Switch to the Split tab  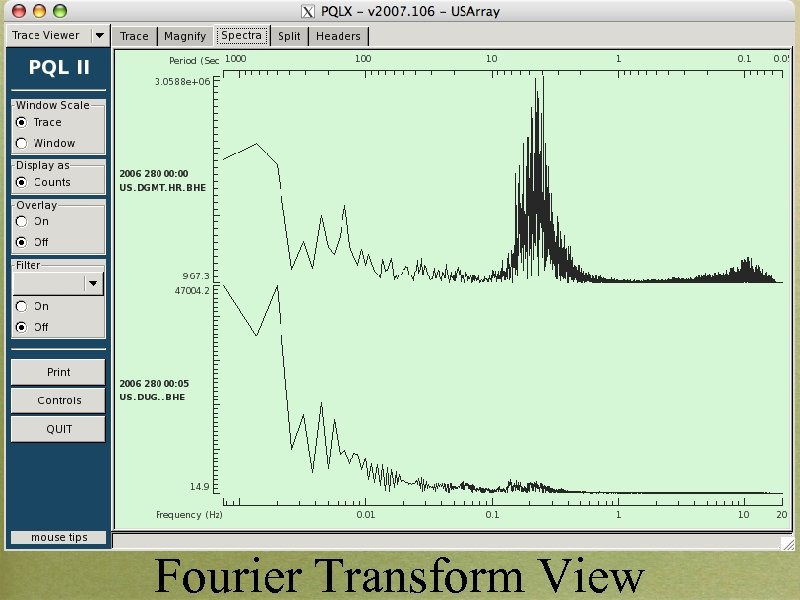289,35
